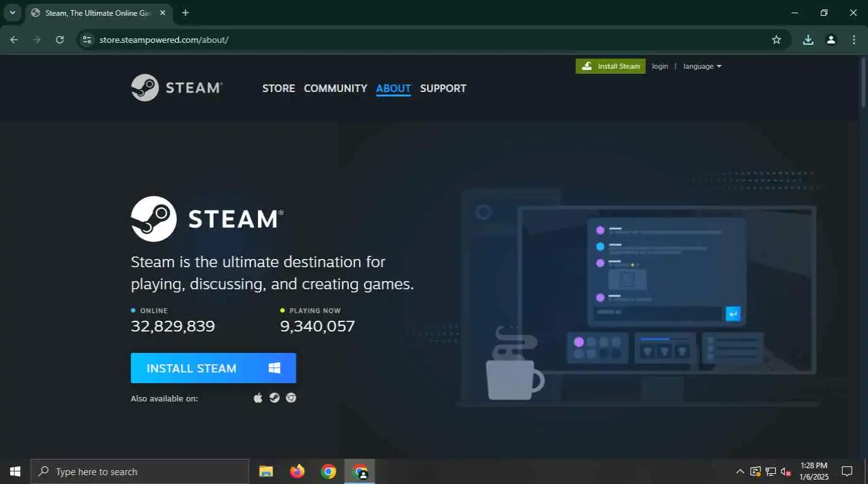868x484 pixels.
Task: Open File Explorer from taskbar
Action: 266,471
